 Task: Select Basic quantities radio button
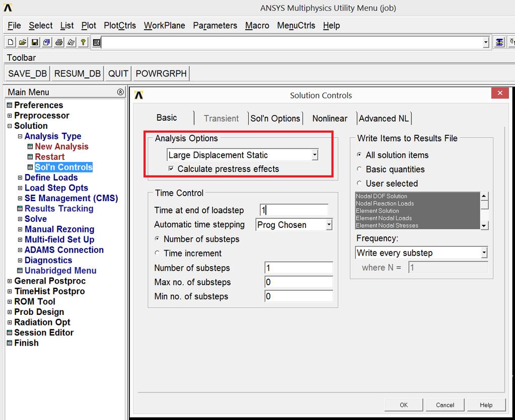(x=359, y=169)
